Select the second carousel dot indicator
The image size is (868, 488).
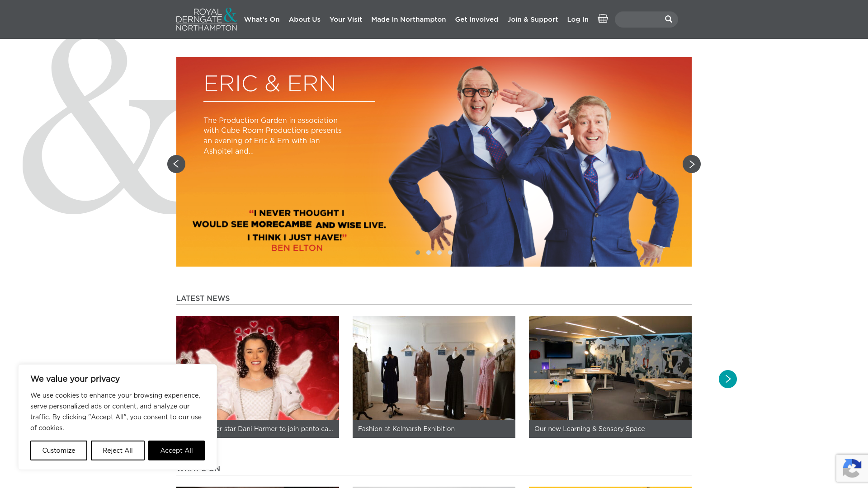pyautogui.click(x=429, y=253)
